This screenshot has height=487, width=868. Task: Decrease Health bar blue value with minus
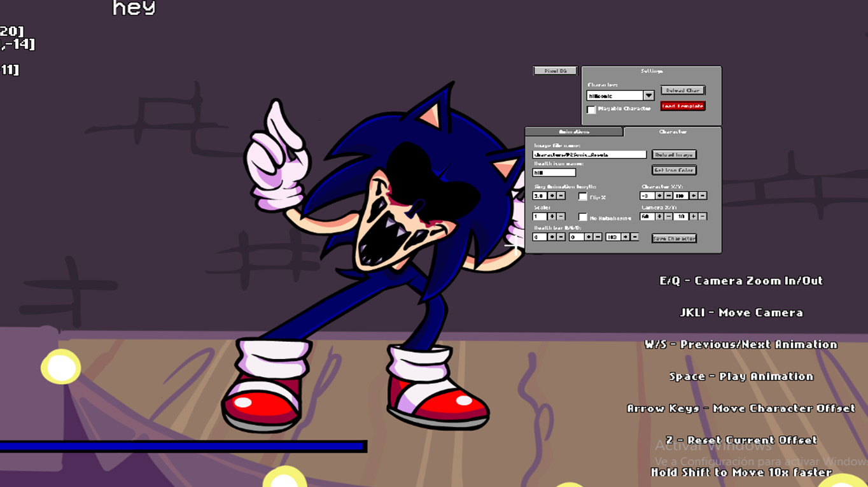coord(634,237)
